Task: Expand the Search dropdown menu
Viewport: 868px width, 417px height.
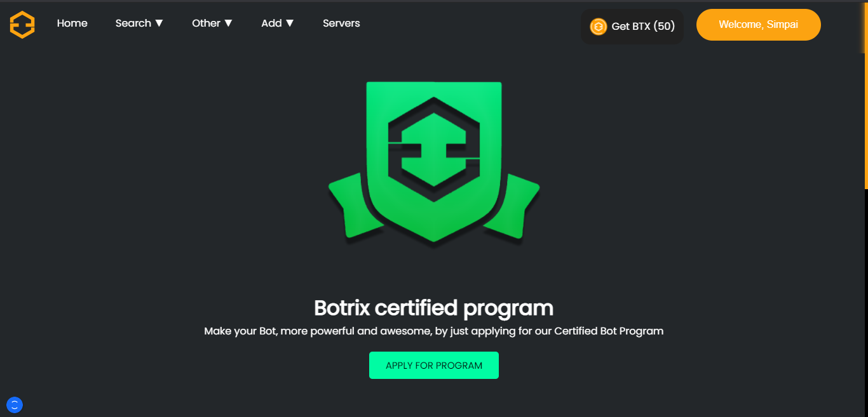Action: pyautogui.click(x=139, y=23)
